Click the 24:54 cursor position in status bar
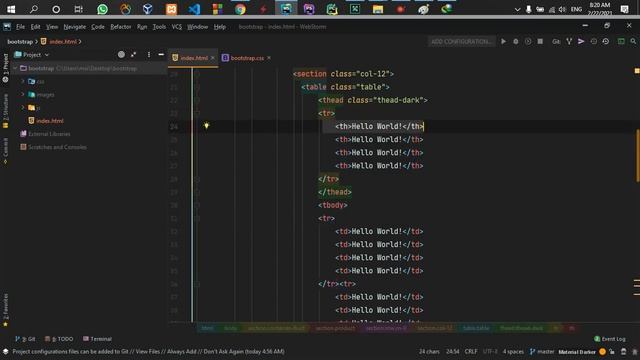The width and height of the screenshot is (640, 360). coord(452,351)
